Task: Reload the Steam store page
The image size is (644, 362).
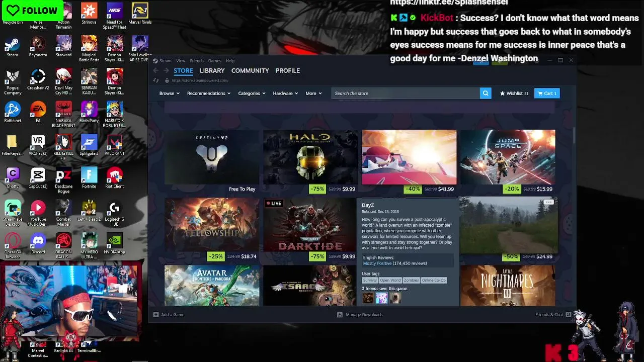Action: point(156,80)
